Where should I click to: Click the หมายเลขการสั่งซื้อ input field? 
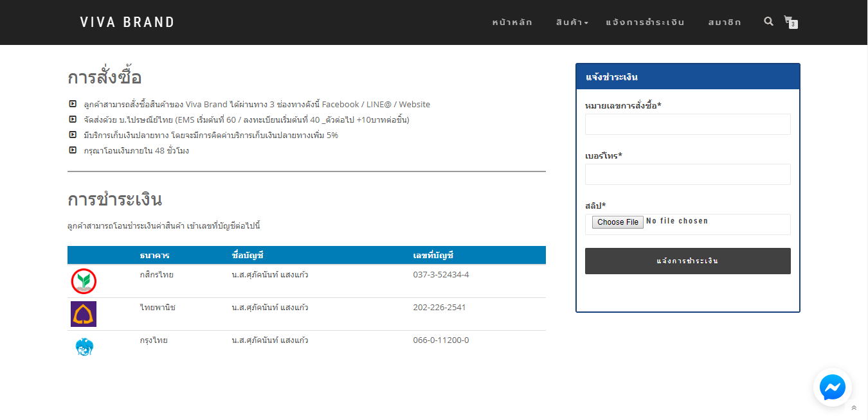[688, 124]
